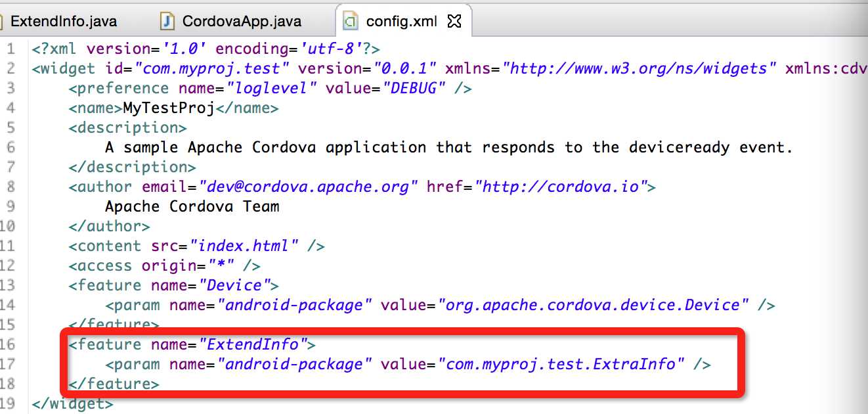Select the config.xml tab label
The height and width of the screenshot is (414, 868).
tap(402, 21)
